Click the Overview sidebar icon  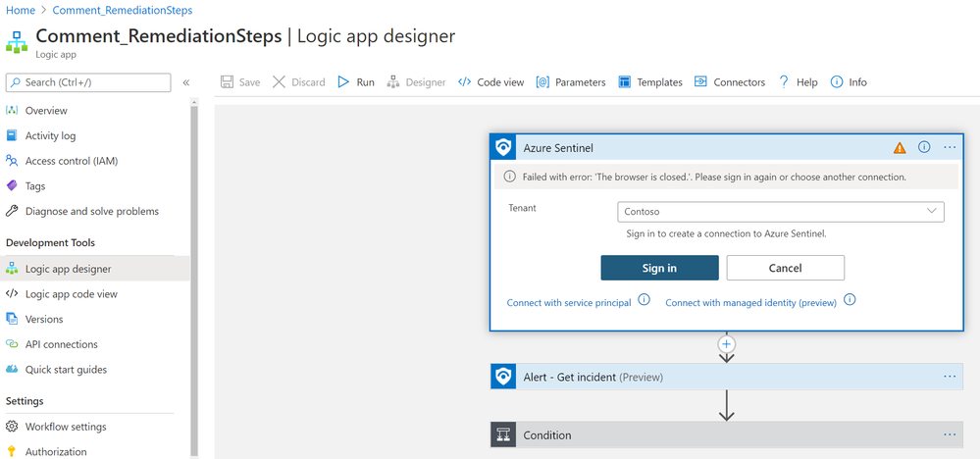12,111
